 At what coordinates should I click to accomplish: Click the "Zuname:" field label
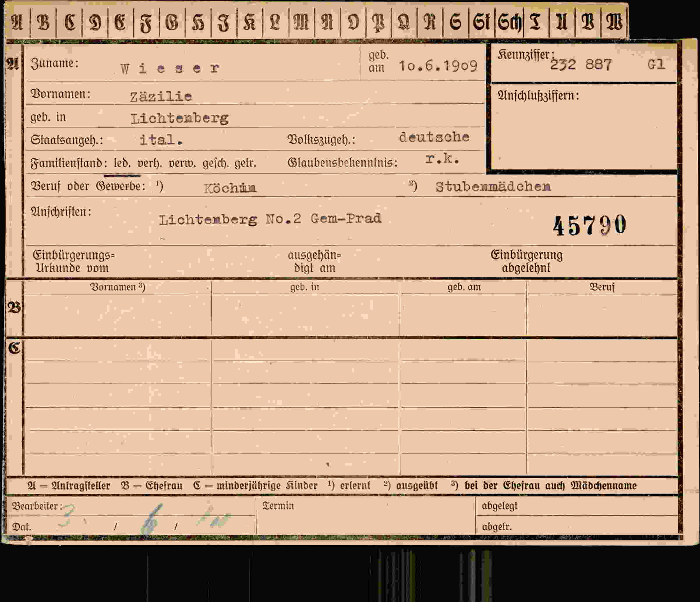(x=55, y=63)
